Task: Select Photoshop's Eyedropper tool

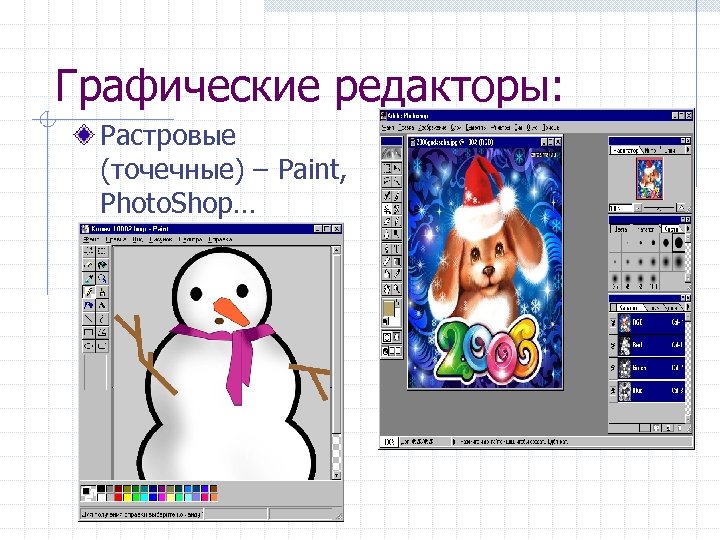Action: 397,274
